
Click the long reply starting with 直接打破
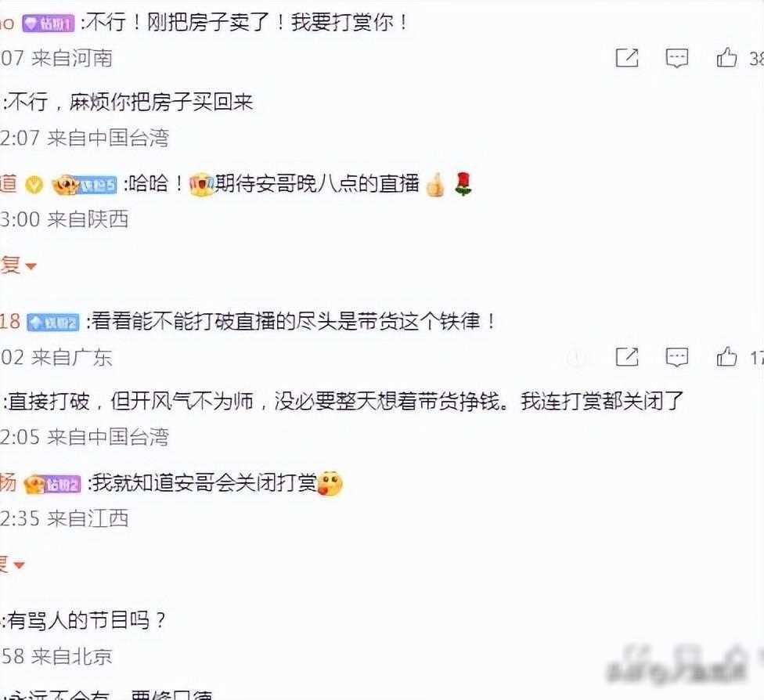[x=344, y=401]
